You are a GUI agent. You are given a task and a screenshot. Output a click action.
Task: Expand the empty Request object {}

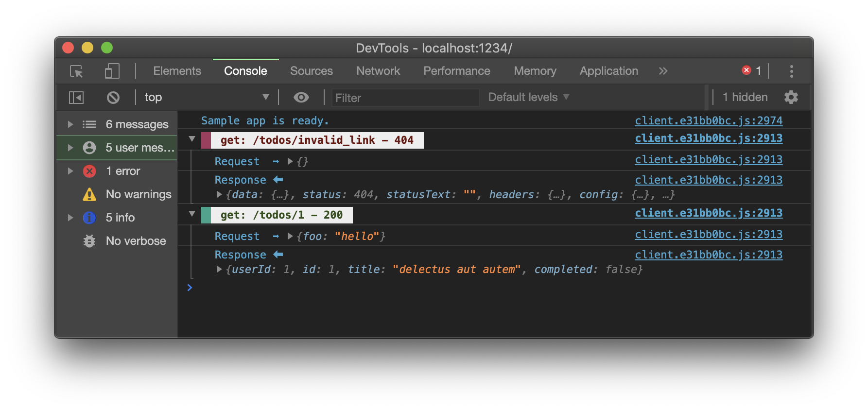click(290, 161)
